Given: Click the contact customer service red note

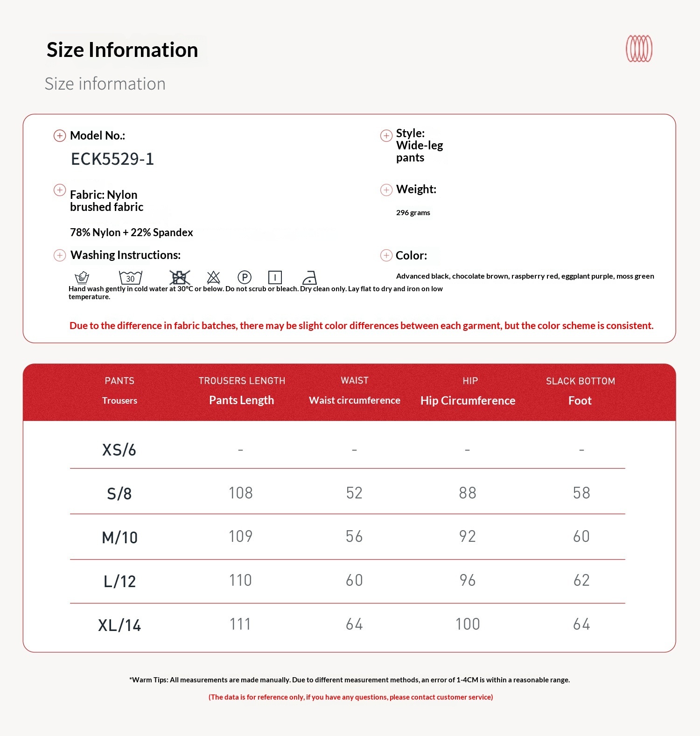Looking at the screenshot, I should click(350, 697).
